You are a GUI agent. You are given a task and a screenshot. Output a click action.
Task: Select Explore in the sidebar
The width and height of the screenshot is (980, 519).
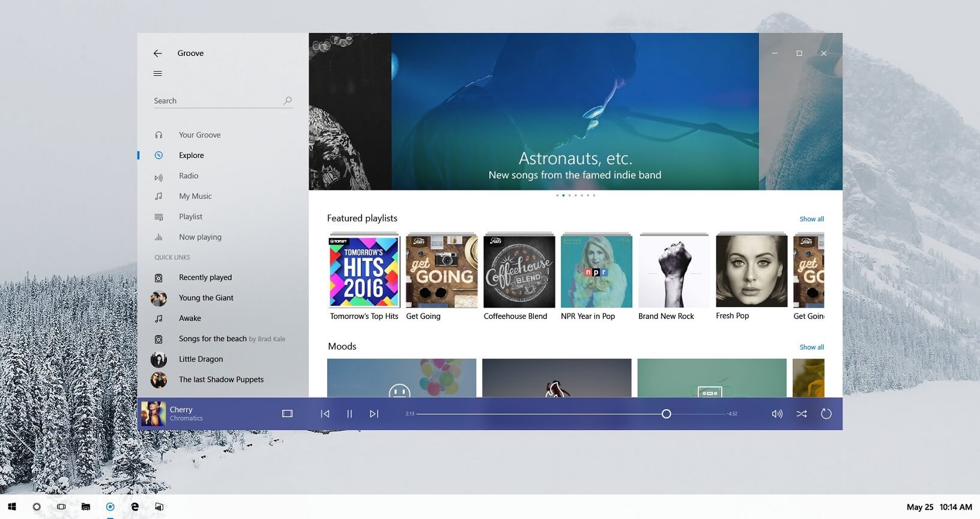tap(192, 156)
